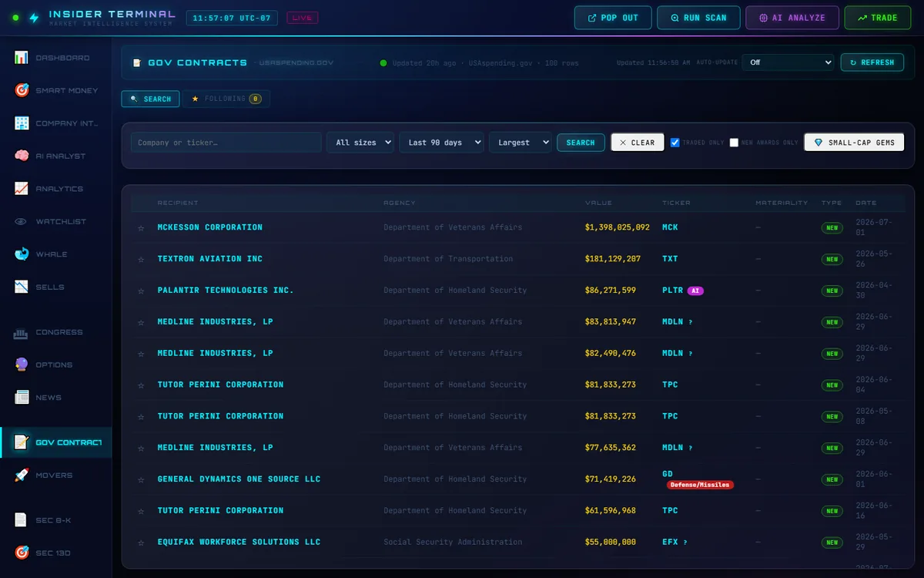924x578 pixels.
Task: Open Company Intel building icon
Action: (x=22, y=123)
